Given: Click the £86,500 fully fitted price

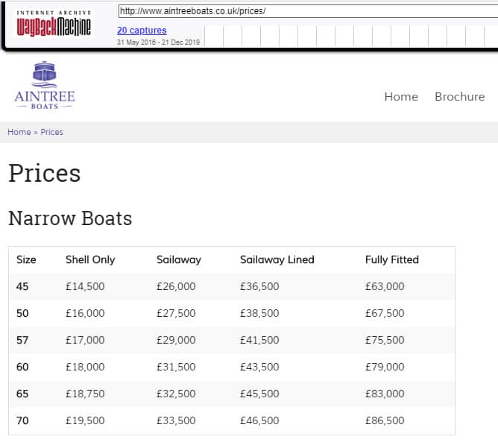Looking at the screenshot, I should [385, 420].
